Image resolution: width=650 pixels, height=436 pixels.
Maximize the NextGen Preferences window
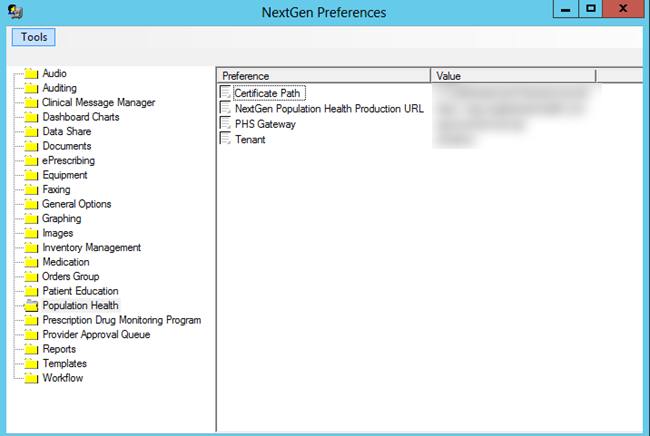click(590, 9)
